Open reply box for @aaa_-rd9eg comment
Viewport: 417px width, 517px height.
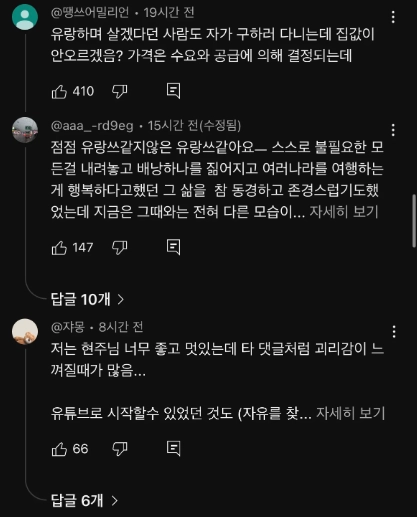[173, 247]
